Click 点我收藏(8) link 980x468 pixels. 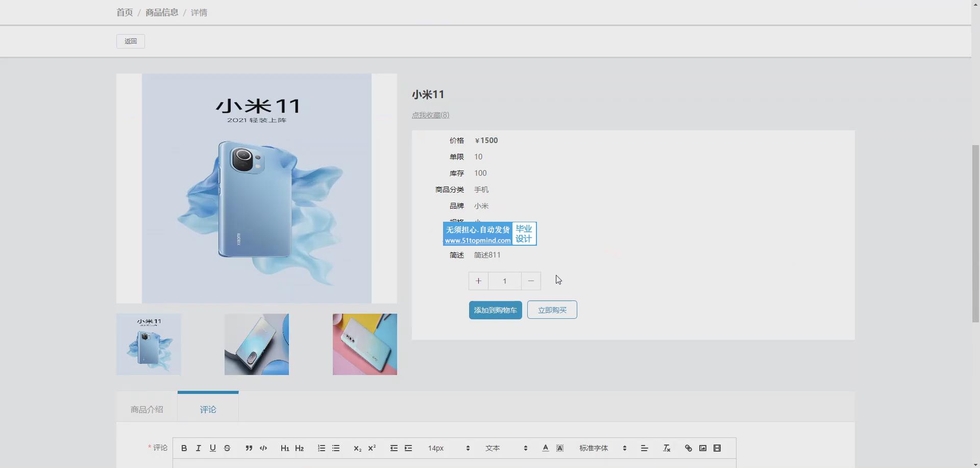[430, 115]
